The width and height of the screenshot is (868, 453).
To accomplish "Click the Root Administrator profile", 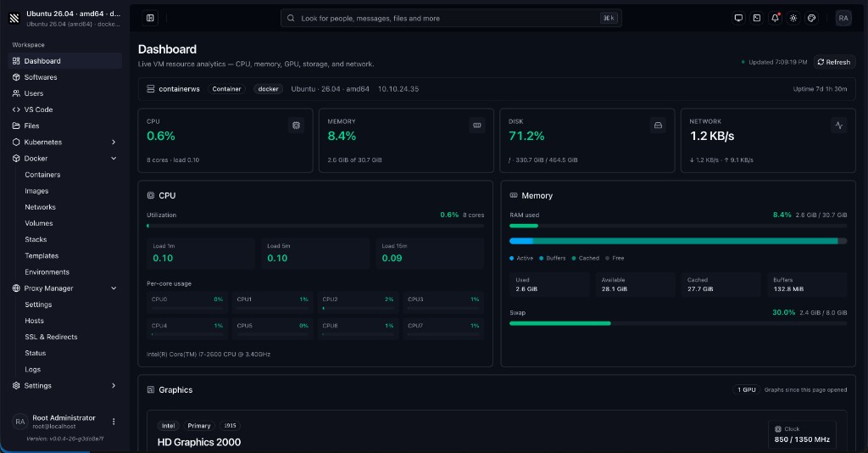I will (65, 422).
